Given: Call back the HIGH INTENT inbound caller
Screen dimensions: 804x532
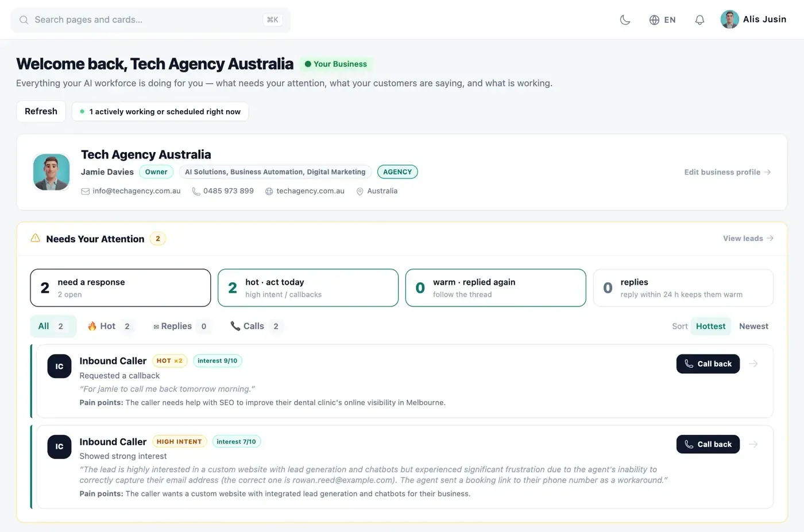Looking at the screenshot, I should 708,444.
